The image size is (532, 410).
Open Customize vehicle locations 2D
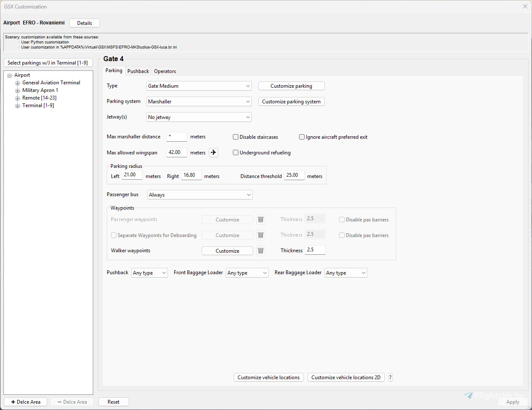(x=346, y=377)
